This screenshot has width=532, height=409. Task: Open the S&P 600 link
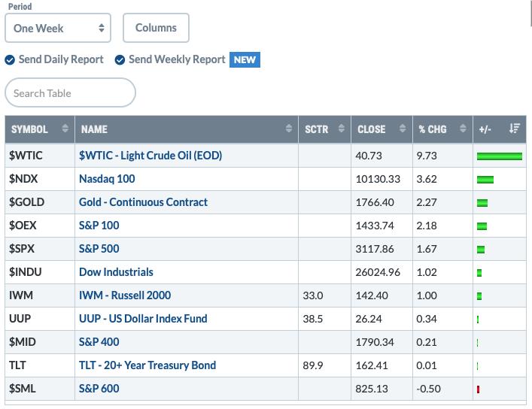pos(99,389)
